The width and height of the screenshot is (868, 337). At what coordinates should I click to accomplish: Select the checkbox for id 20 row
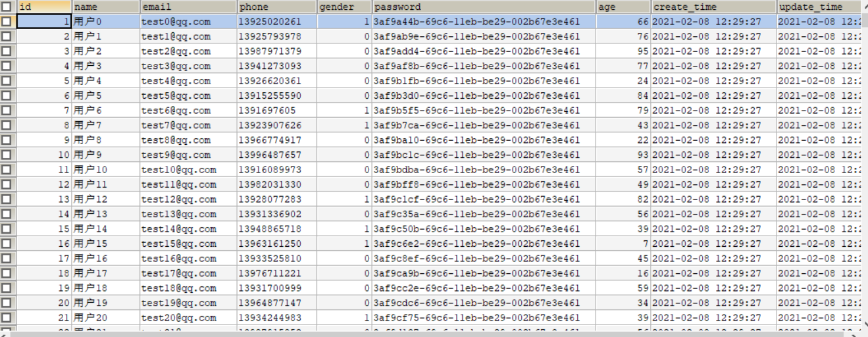(7, 303)
